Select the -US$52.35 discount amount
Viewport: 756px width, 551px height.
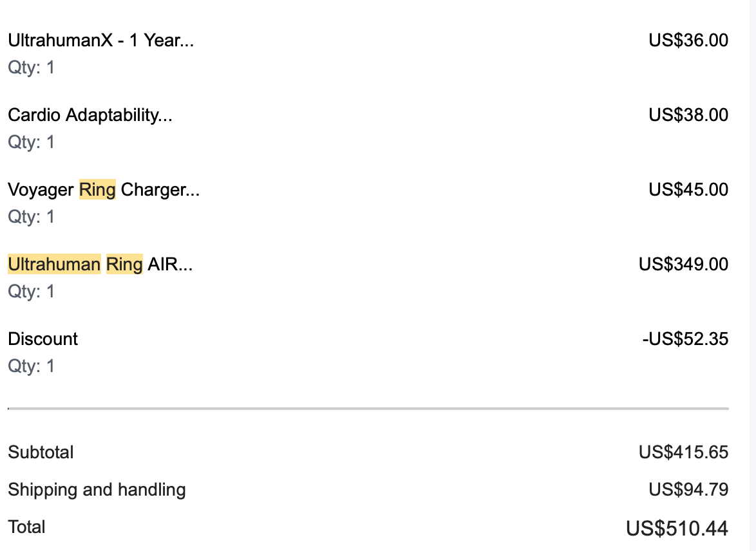(685, 339)
